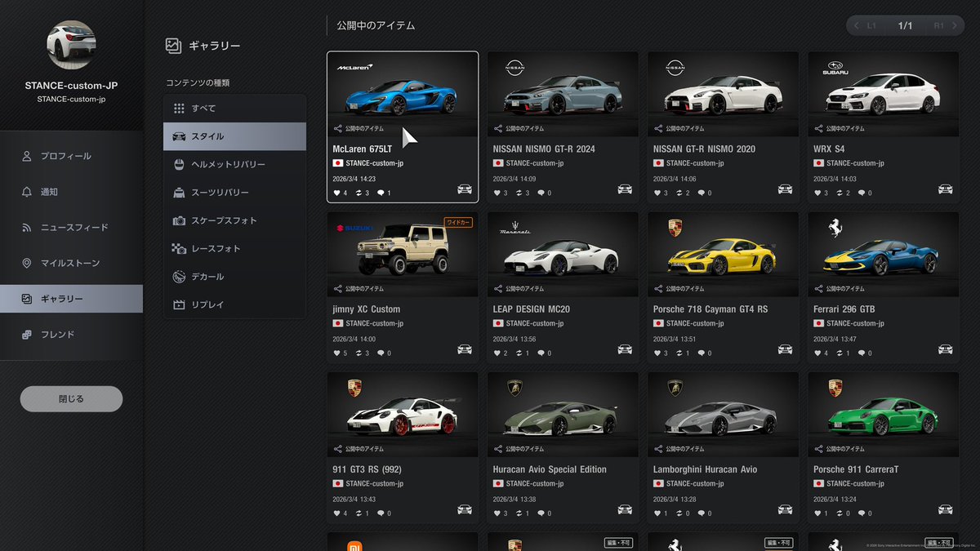Click the share icon on WRX S4 item
The width and height of the screenshot is (980, 551).
coord(817,128)
